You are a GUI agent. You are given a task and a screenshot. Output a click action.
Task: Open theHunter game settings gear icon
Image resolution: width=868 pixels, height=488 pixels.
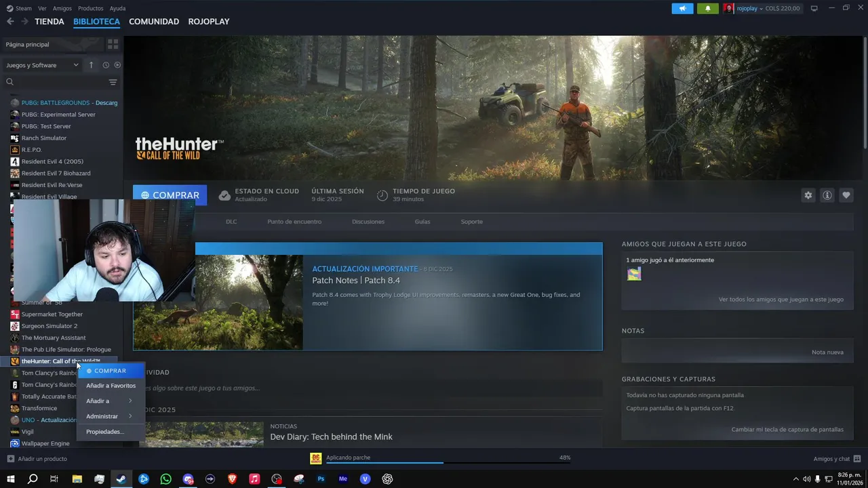[808, 195]
